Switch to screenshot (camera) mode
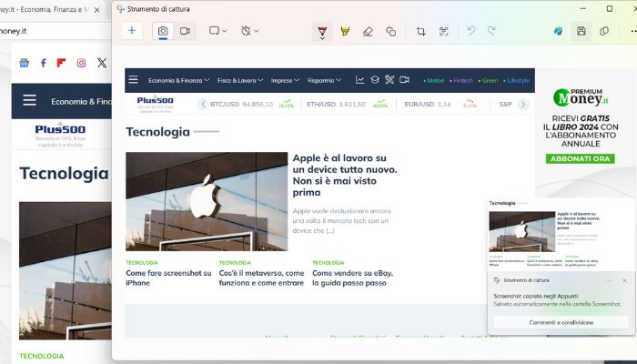This screenshot has width=637, height=364. pos(163,31)
